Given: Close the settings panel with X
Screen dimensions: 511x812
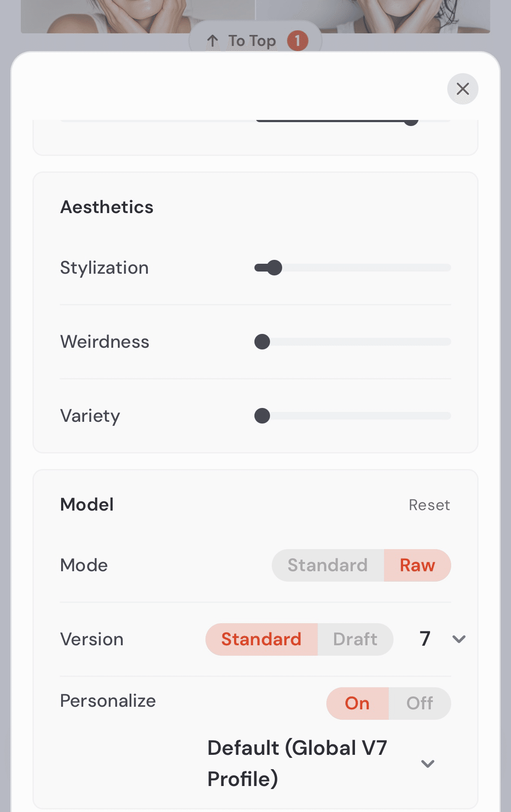Looking at the screenshot, I should pyautogui.click(x=462, y=89).
